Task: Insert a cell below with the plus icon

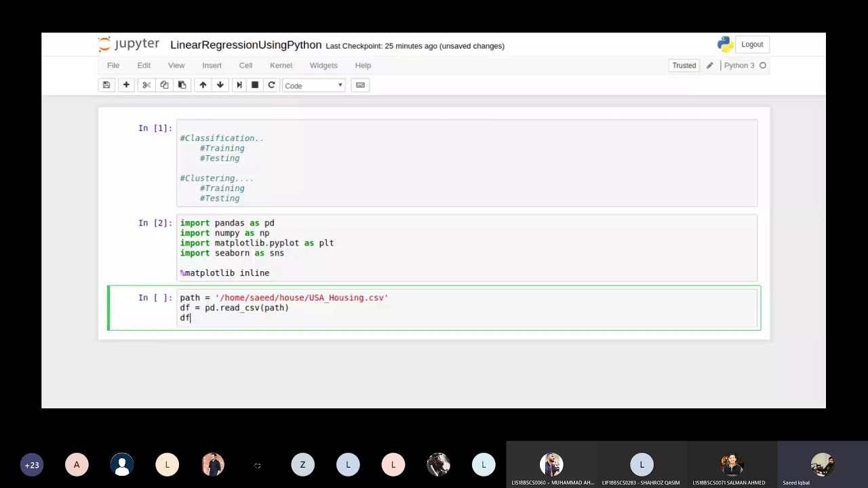Action: 126,85
